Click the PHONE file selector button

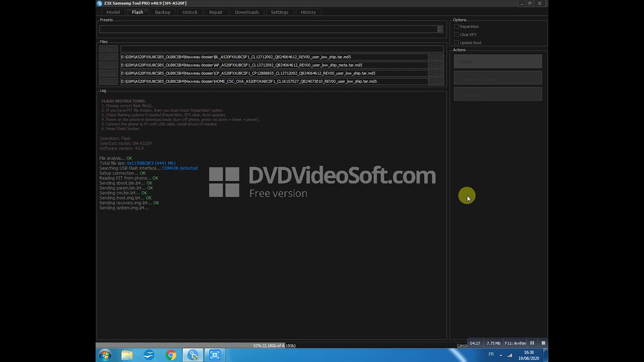pyautogui.click(x=109, y=73)
